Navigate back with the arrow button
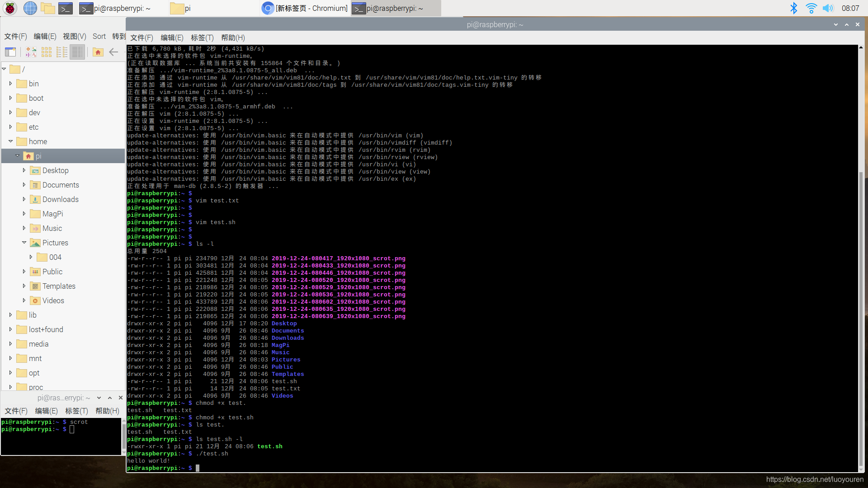 tap(113, 52)
